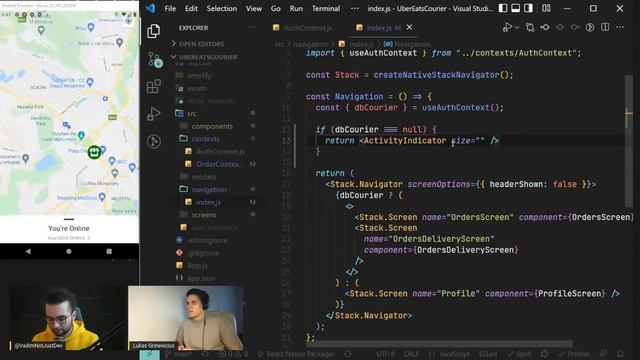Click the Go Back in History icon

pos(545,27)
